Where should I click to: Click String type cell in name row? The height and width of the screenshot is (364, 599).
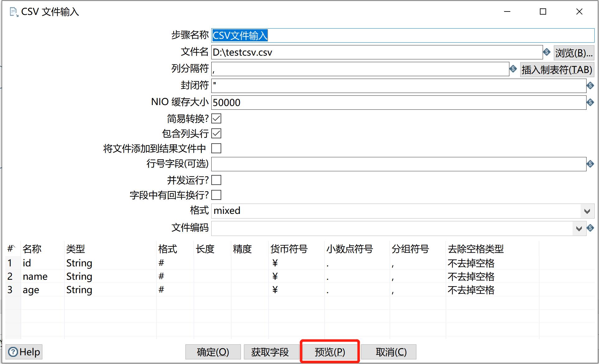(x=110, y=276)
